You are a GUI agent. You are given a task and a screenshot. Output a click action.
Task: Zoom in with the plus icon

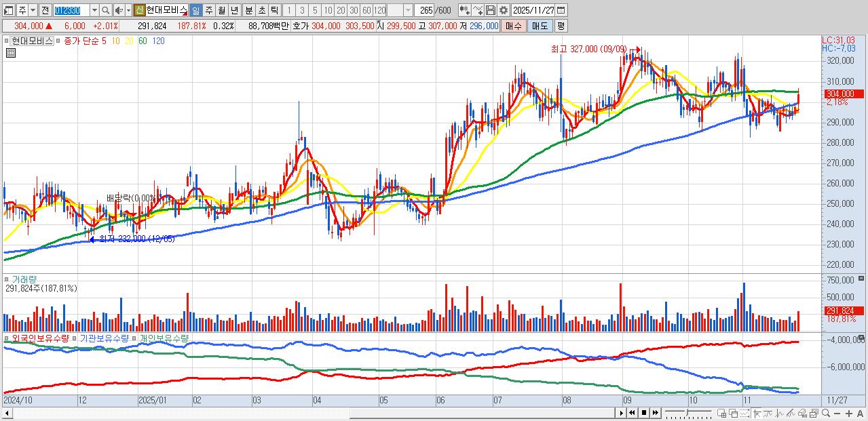[849, 414]
